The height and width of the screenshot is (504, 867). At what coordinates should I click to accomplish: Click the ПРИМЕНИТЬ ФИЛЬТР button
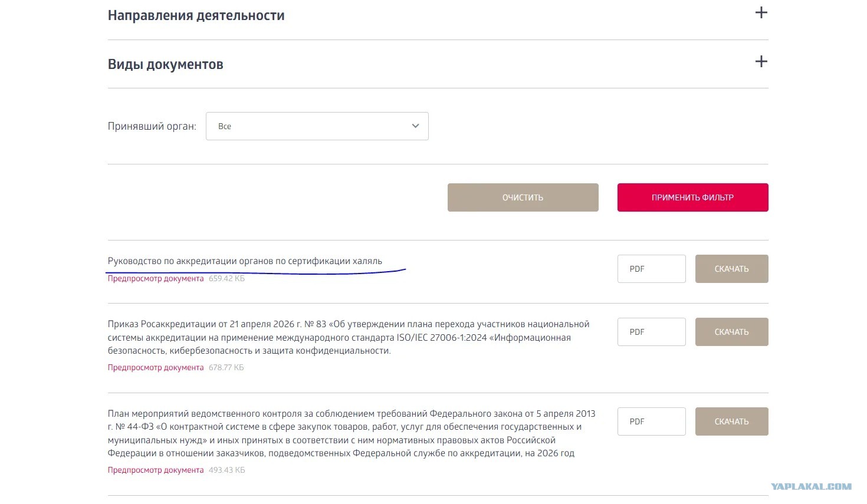[x=692, y=197]
